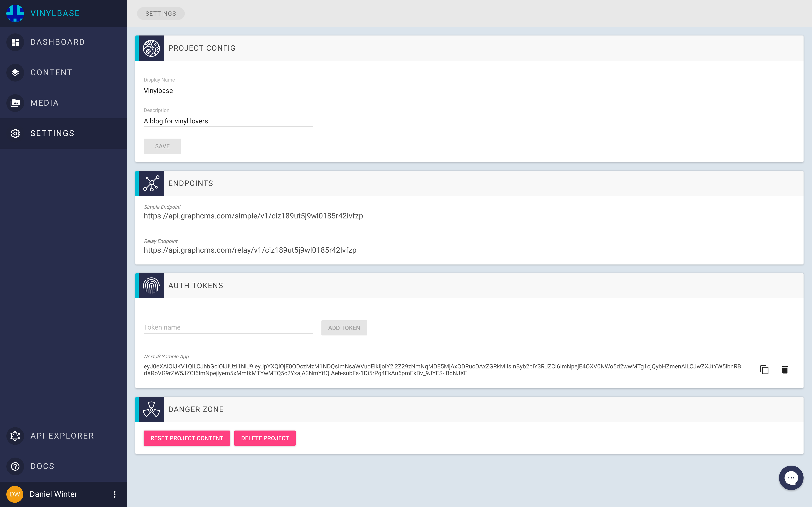Image resolution: width=812 pixels, height=507 pixels.
Task: Click the Delete Project button
Action: point(265,438)
